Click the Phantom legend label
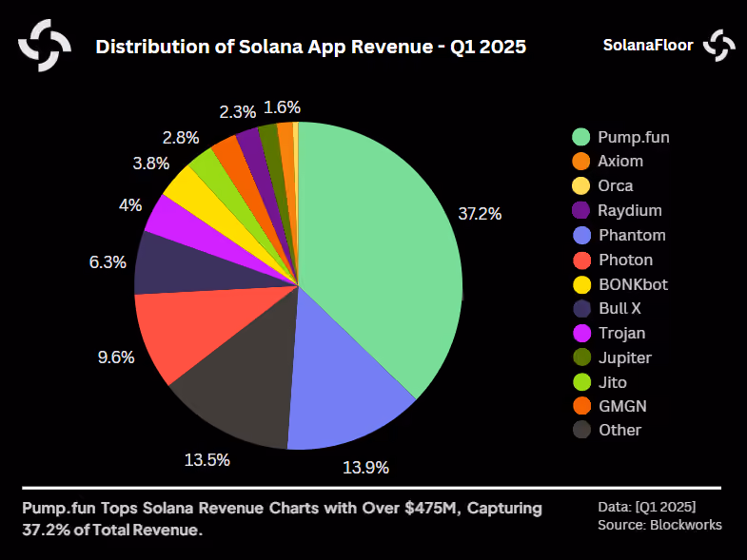The image size is (747, 560). pos(632,235)
